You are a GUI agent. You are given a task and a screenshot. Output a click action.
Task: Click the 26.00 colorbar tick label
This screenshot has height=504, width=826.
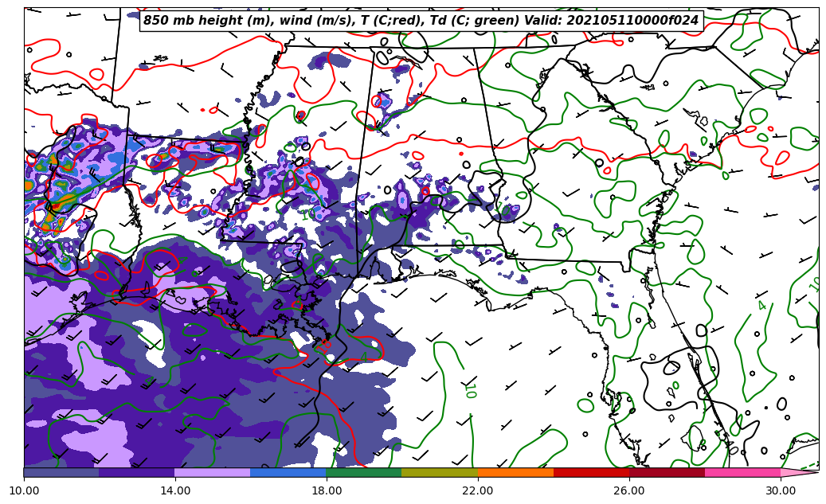tap(629, 490)
